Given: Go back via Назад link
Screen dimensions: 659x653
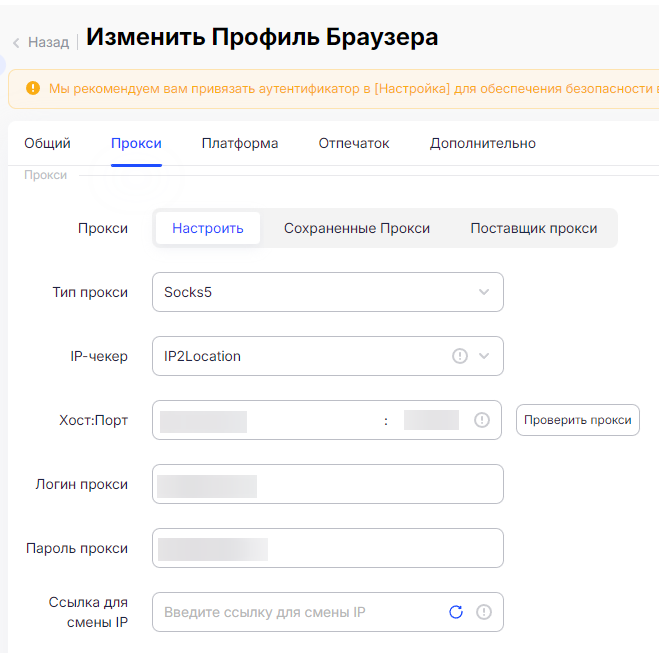Looking at the screenshot, I should (48, 42).
